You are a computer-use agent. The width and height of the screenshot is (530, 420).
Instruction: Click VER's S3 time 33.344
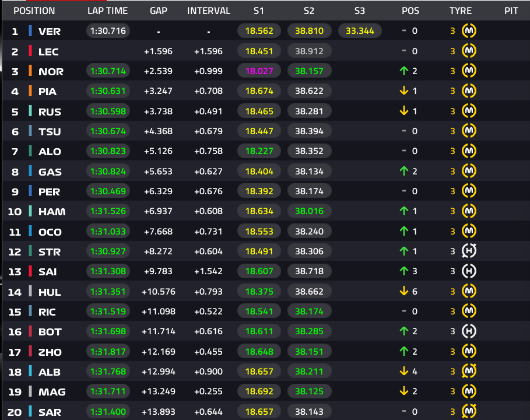(360, 31)
